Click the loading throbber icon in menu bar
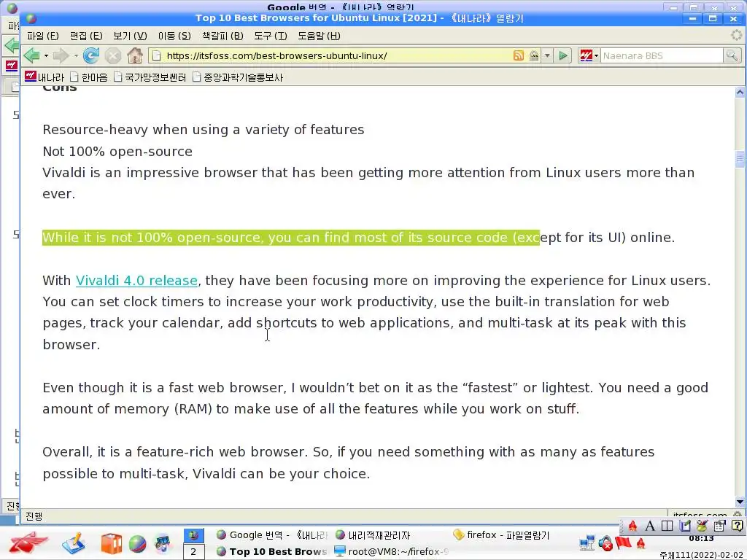 tap(737, 35)
